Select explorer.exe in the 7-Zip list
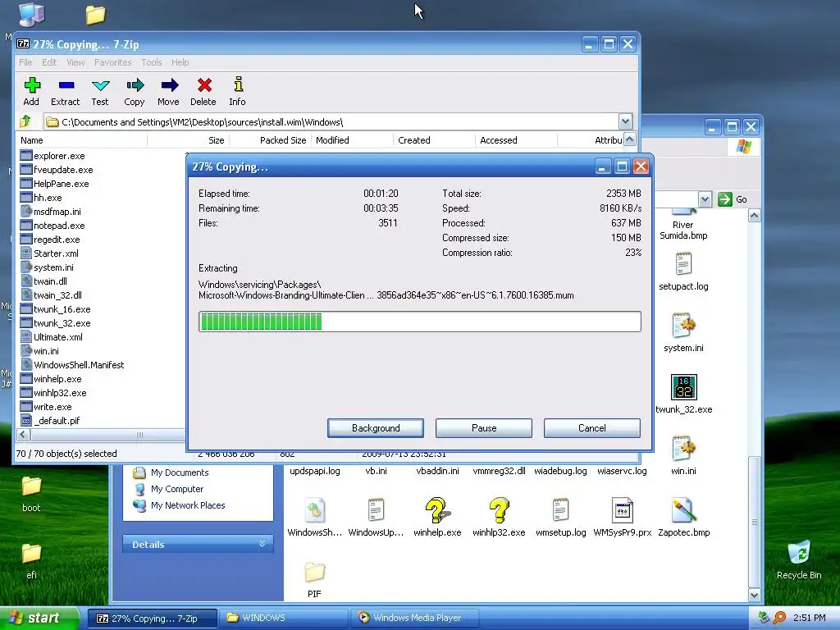 [52, 156]
